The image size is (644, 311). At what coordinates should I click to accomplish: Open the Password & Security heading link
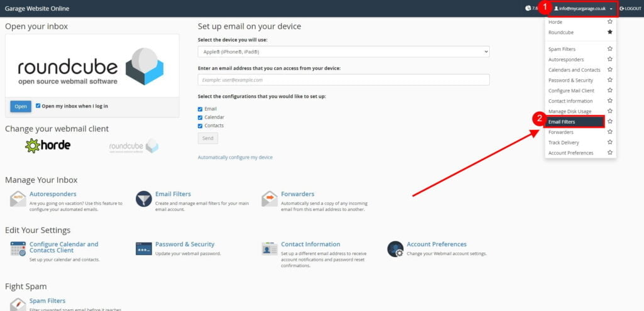pyautogui.click(x=185, y=244)
